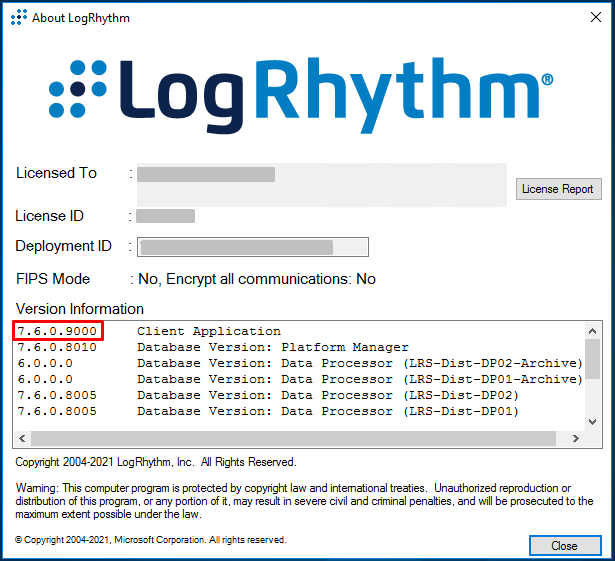Select the License ID value
The height and width of the screenshot is (561, 615).
pos(166,216)
